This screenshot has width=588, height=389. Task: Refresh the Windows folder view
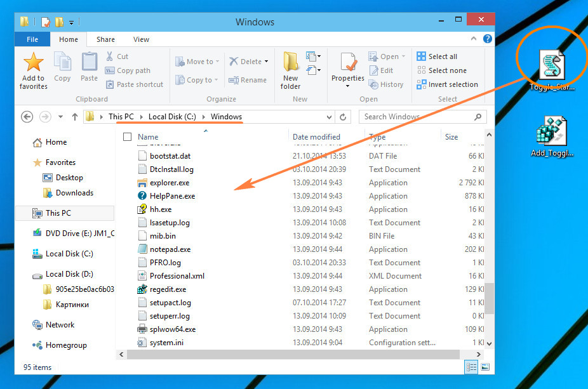pos(343,117)
